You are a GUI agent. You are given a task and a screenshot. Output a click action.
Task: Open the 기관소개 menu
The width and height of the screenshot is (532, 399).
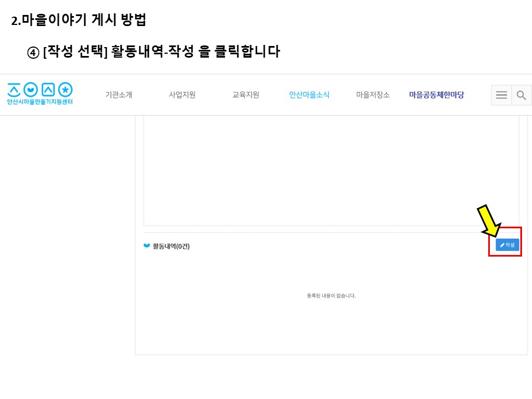coord(119,95)
